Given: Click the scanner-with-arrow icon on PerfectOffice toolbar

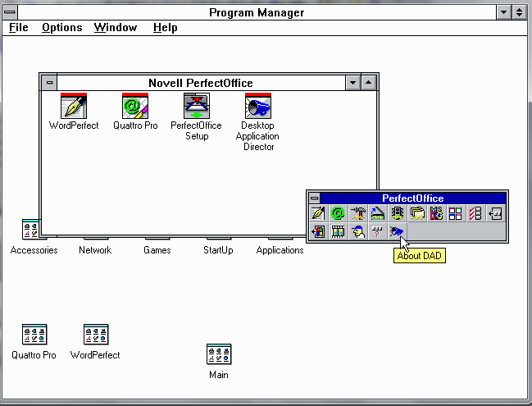Looking at the screenshot, I should [x=377, y=213].
